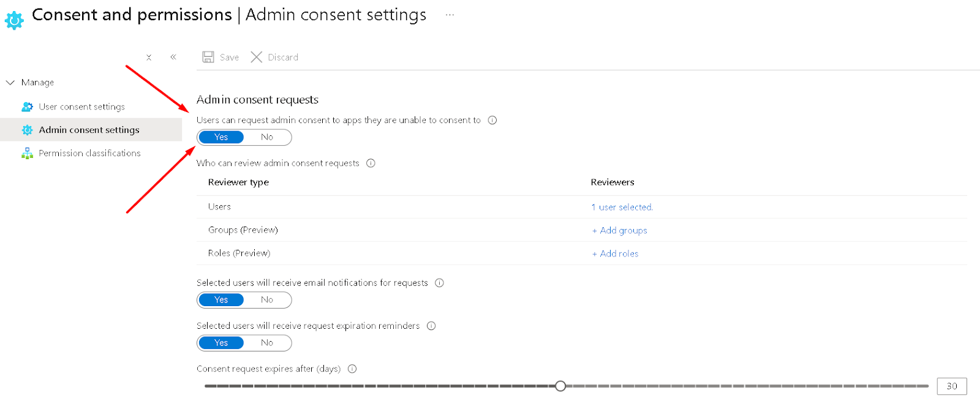Click the consent expiry days slider handle

pos(560,386)
